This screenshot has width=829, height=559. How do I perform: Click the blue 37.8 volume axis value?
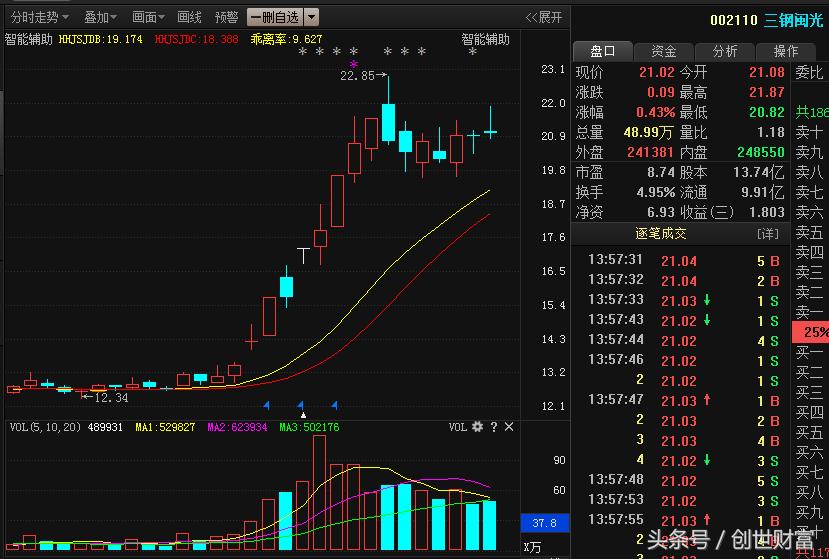tap(545, 523)
